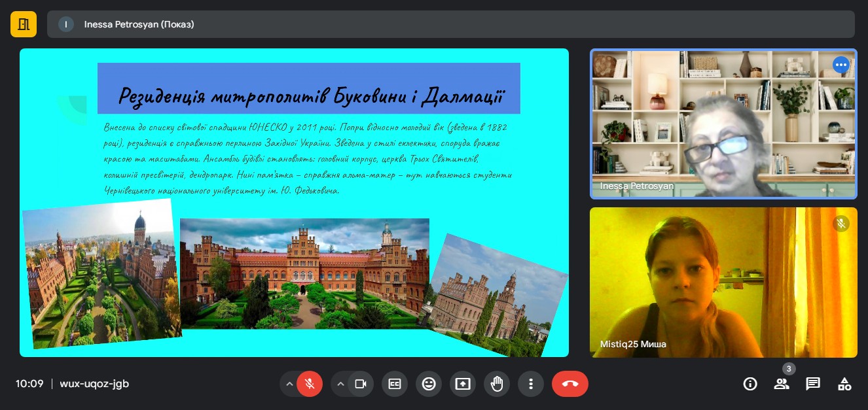The image size is (868, 410).
Task: Expand audio settings arrow beside microphone
Action: point(289,384)
